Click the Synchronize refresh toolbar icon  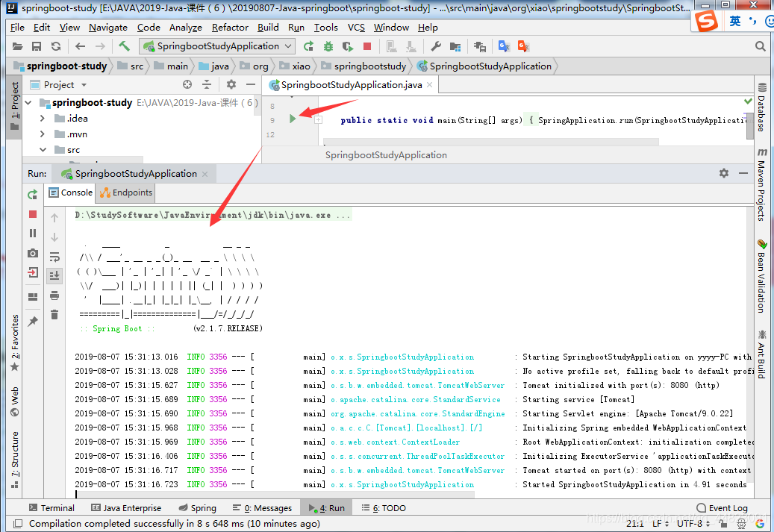56,46
